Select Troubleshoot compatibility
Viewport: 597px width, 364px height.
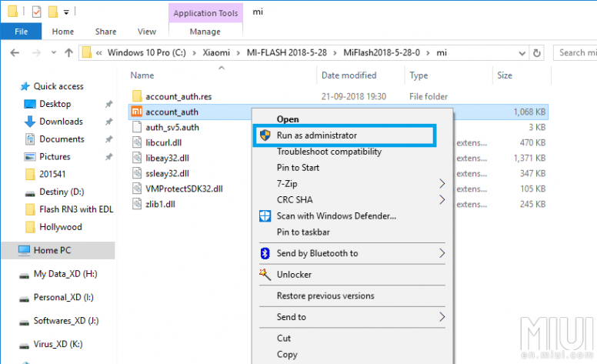[x=329, y=152]
